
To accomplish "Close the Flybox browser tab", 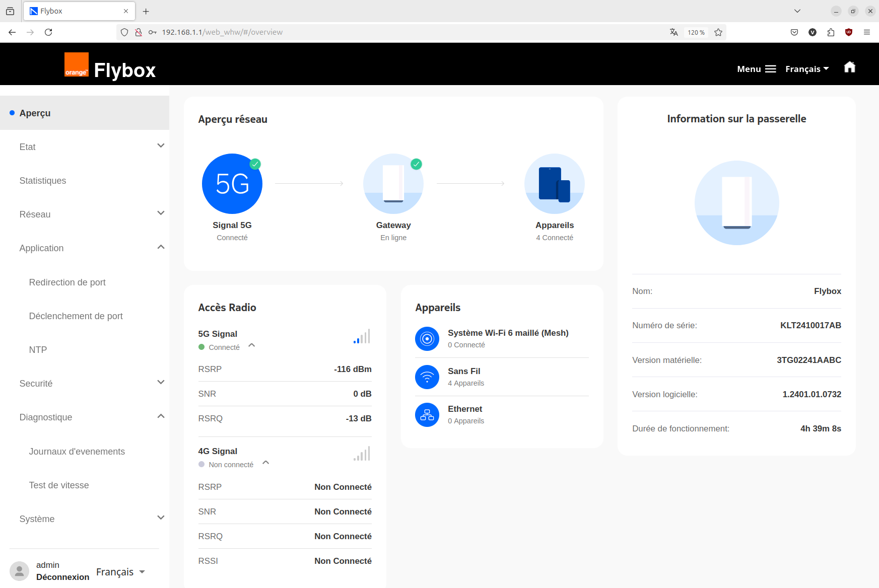I will pyautogui.click(x=126, y=11).
